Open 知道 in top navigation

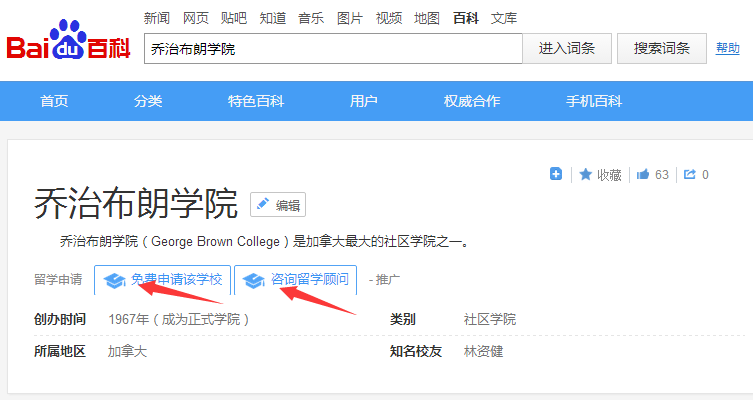tap(273, 18)
